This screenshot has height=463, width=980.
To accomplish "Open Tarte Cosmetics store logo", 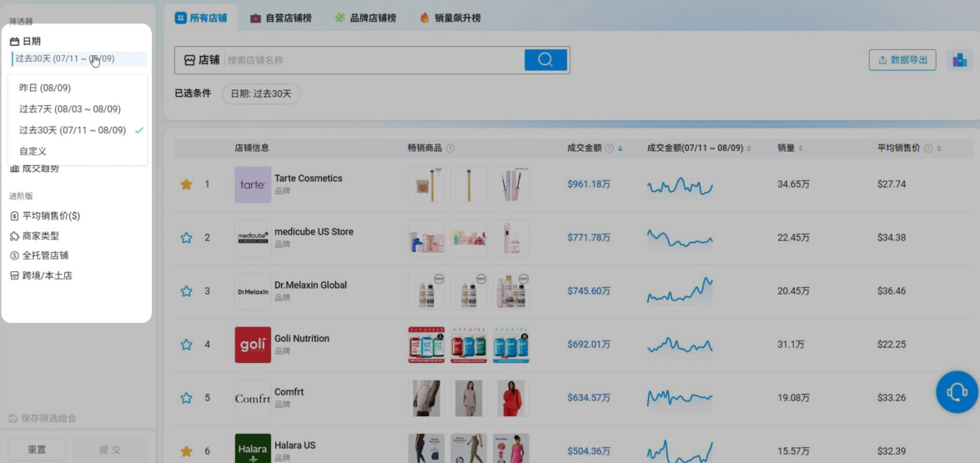I will click(x=253, y=184).
